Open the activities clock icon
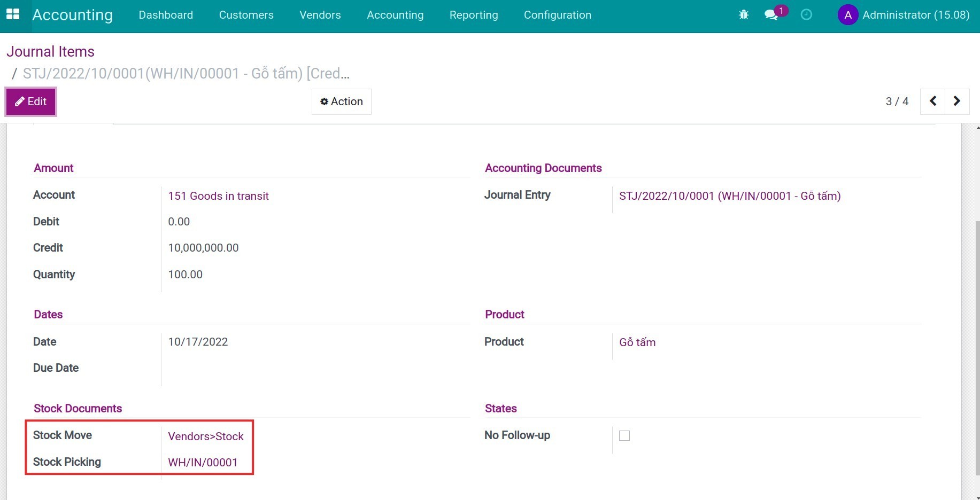Image resolution: width=980 pixels, height=500 pixels. 806,15
